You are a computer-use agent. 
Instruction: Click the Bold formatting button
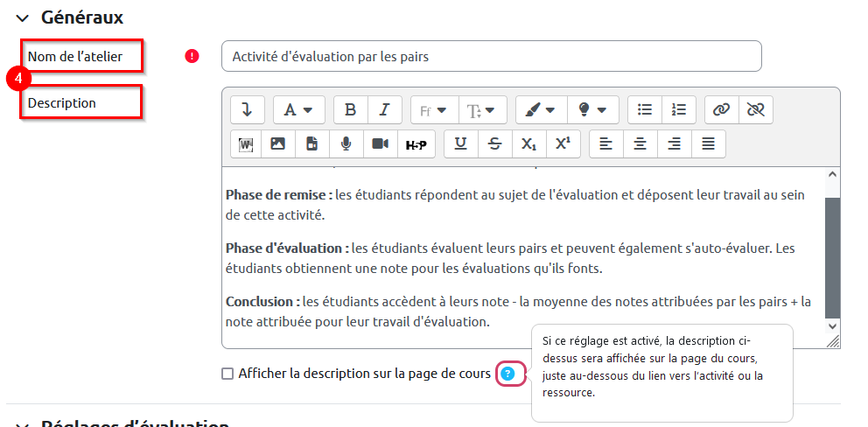350,110
